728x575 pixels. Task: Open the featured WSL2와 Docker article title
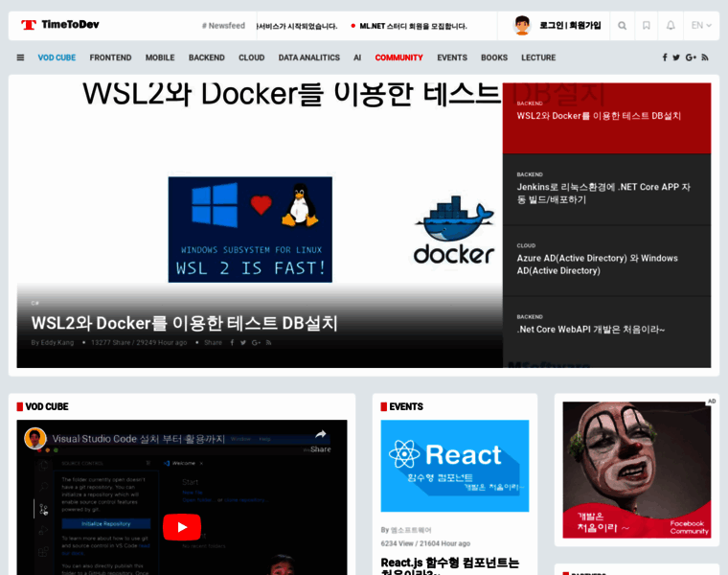click(x=184, y=323)
